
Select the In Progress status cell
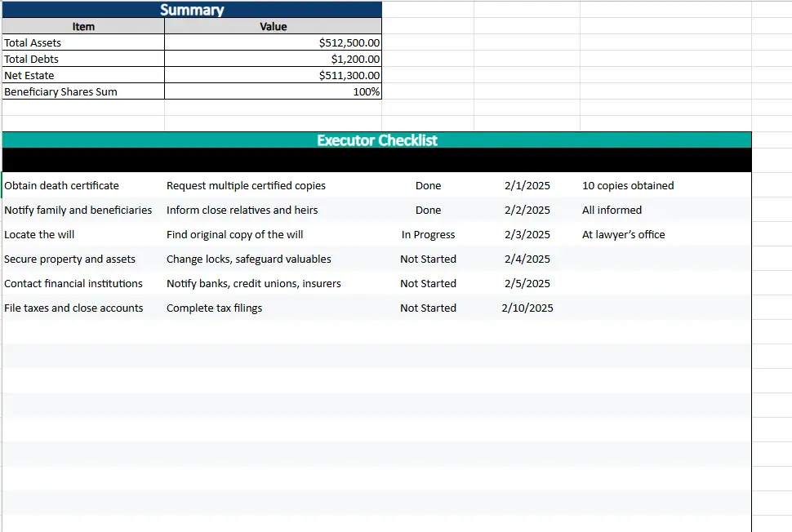(428, 234)
